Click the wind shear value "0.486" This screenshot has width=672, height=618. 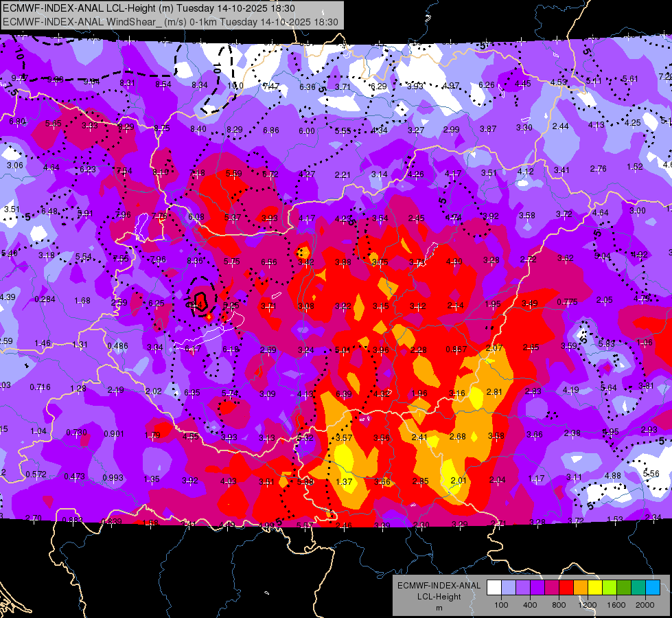point(117,346)
